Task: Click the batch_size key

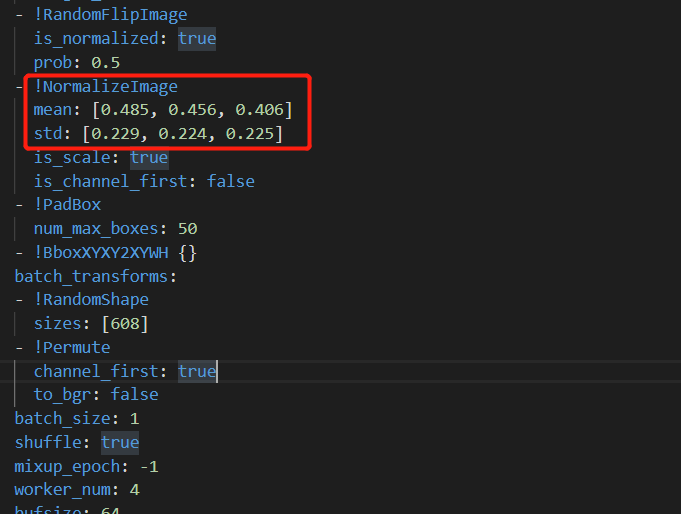Action: point(63,418)
